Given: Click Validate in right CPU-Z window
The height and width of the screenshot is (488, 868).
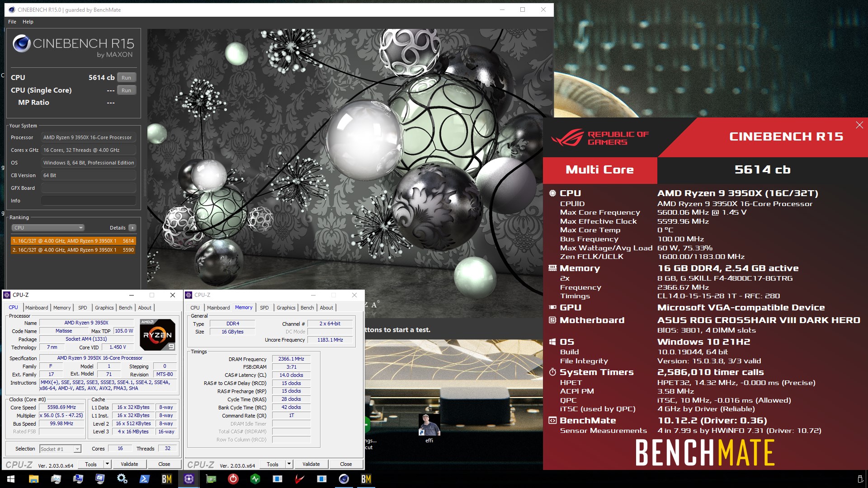Looking at the screenshot, I should pos(311,464).
